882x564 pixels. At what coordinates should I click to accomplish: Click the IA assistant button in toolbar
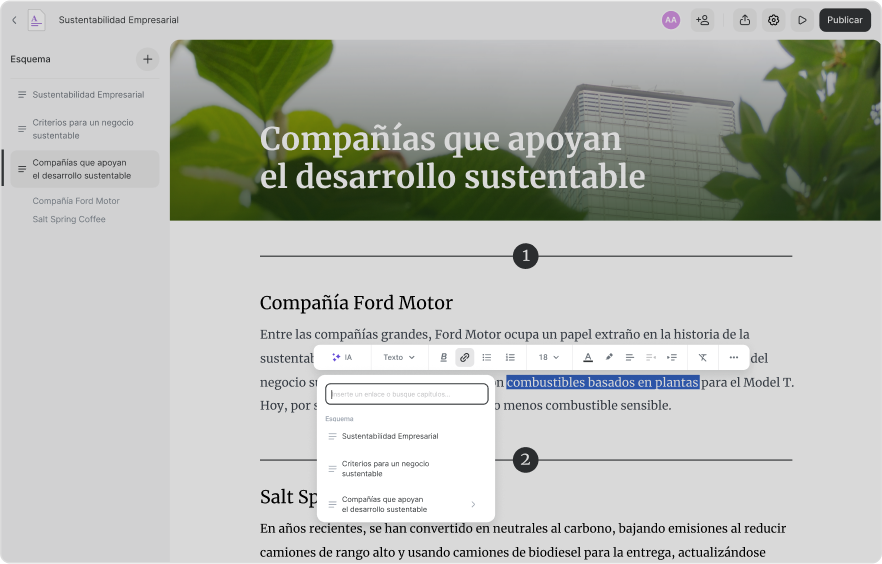(342, 358)
